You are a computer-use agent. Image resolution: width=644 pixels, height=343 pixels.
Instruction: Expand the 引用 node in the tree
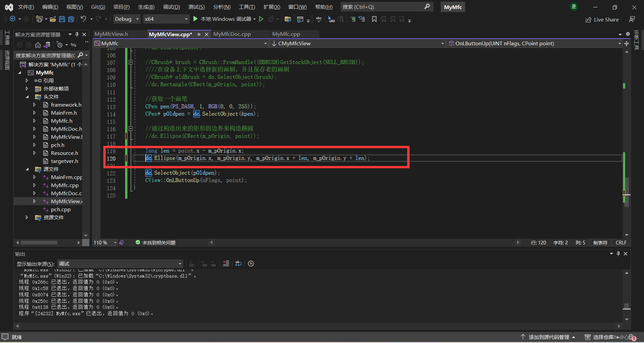point(27,81)
